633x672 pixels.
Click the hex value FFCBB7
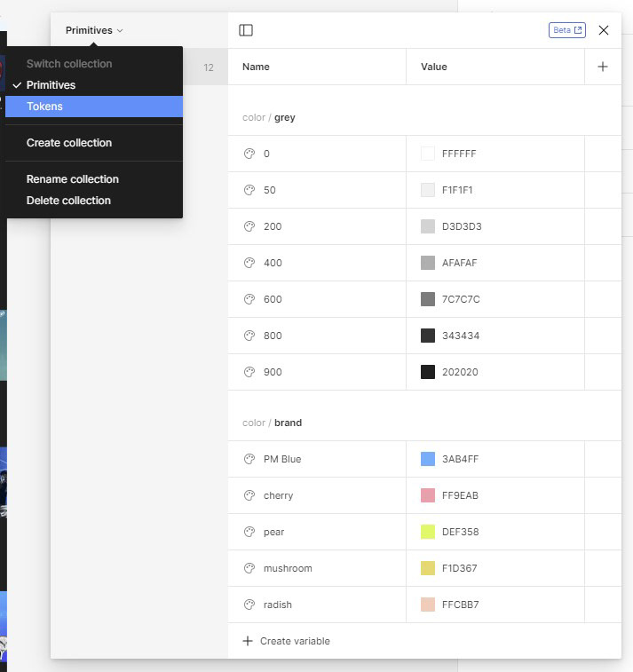(x=460, y=605)
